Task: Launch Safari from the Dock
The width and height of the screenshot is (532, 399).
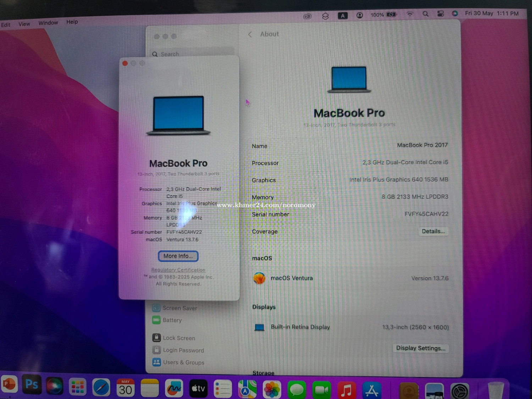Action: pos(101,387)
